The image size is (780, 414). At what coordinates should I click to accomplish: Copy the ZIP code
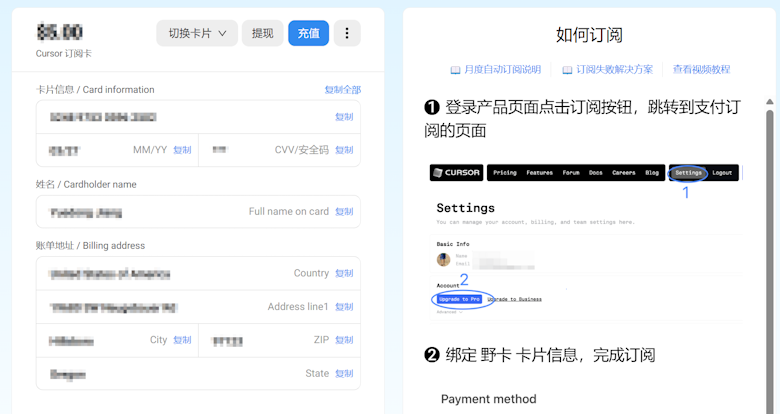point(344,340)
